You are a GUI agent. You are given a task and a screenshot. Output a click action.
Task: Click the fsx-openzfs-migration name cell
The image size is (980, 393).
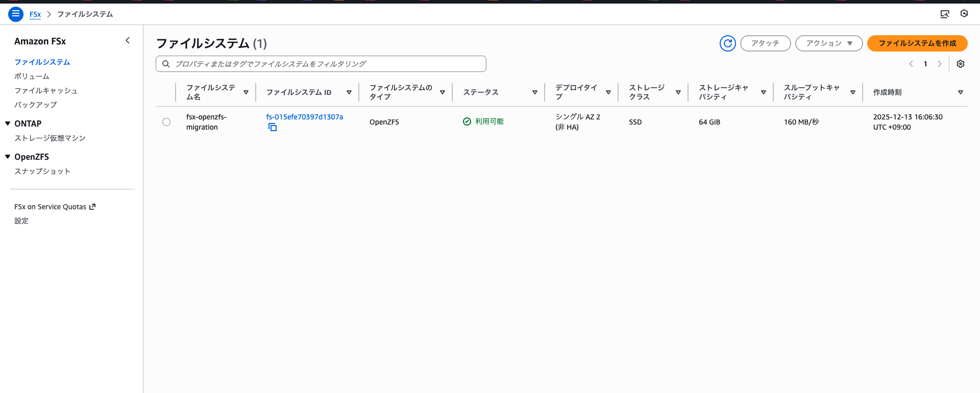pos(206,122)
